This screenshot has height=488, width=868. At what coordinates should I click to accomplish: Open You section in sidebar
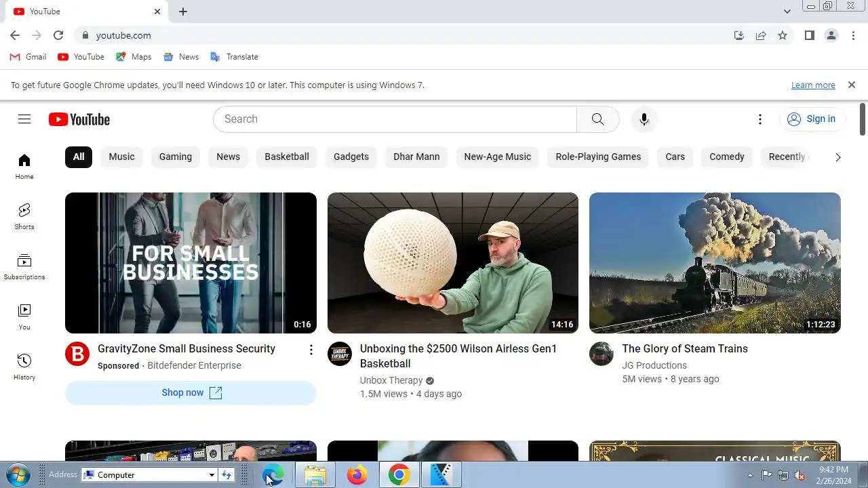[x=24, y=317]
